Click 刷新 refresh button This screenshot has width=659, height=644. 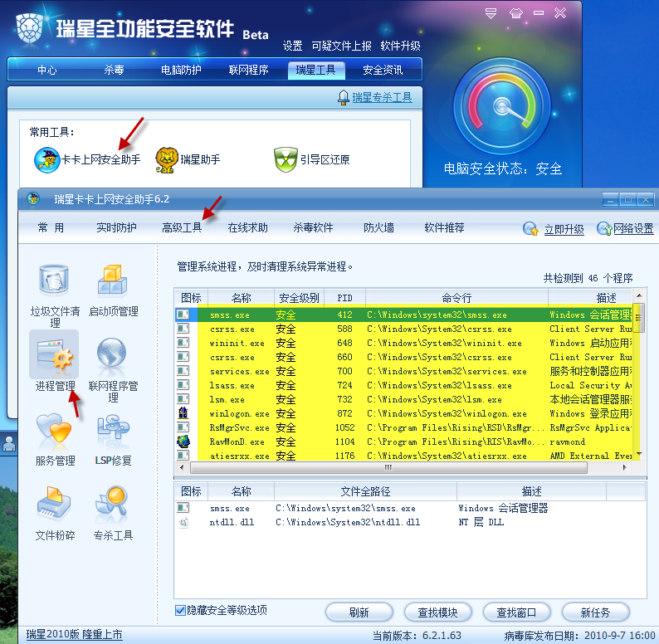359,612
